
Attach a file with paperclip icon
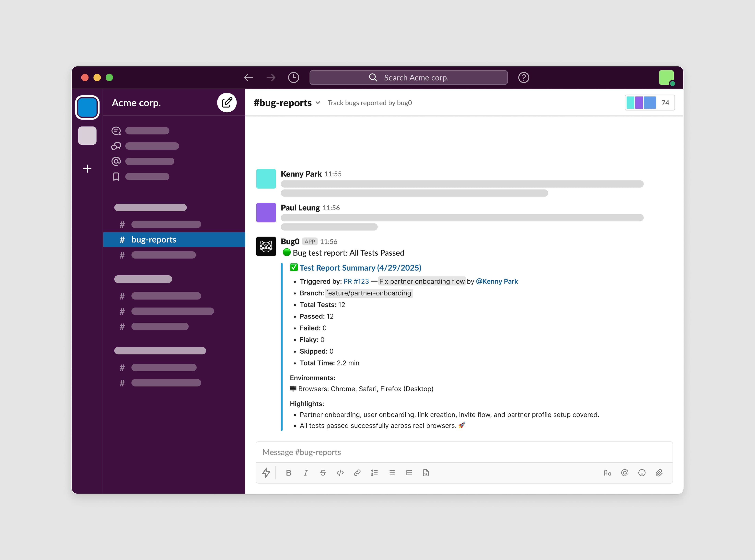click(x=659, y=473)
